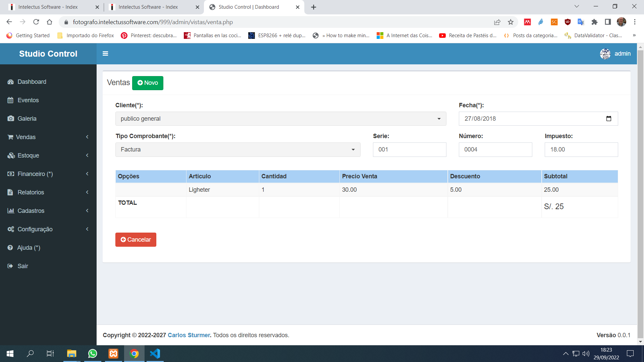The image size is (644, 362).
Task: Bookmark this page with the star icon
Action: coord(511,22)
